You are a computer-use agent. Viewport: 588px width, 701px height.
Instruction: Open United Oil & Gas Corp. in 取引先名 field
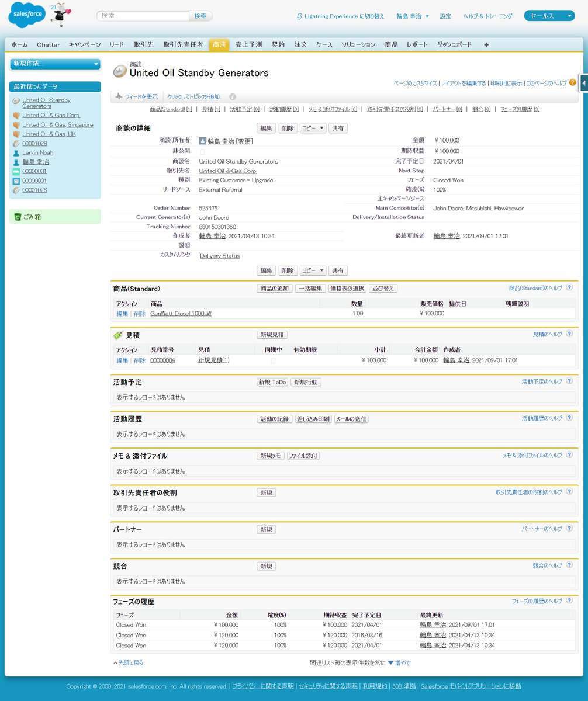(x=228, y=171)
